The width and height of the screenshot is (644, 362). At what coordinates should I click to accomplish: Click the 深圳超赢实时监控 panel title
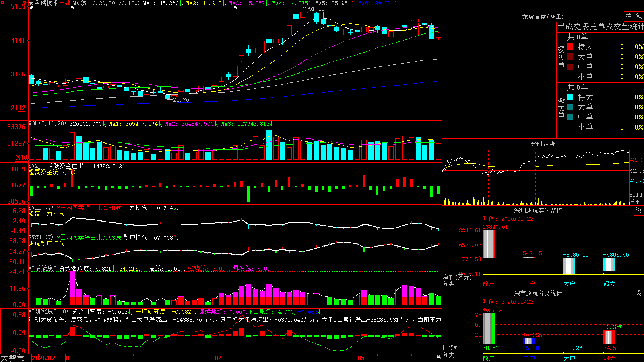coord(538,210)
